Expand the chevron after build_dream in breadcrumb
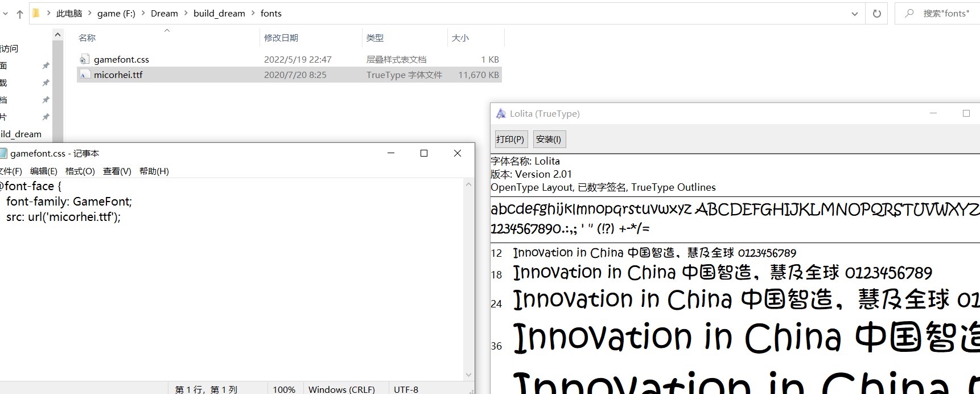This screenshot has width=980, height=394. pyautogui.click(x=253, y=13)
